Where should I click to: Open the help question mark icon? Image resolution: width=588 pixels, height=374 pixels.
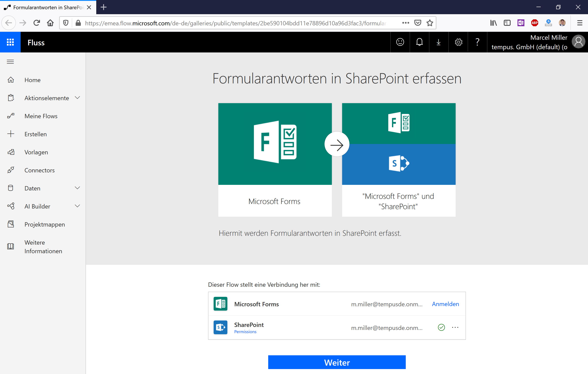pyautogui.click(x=477, y=42)
